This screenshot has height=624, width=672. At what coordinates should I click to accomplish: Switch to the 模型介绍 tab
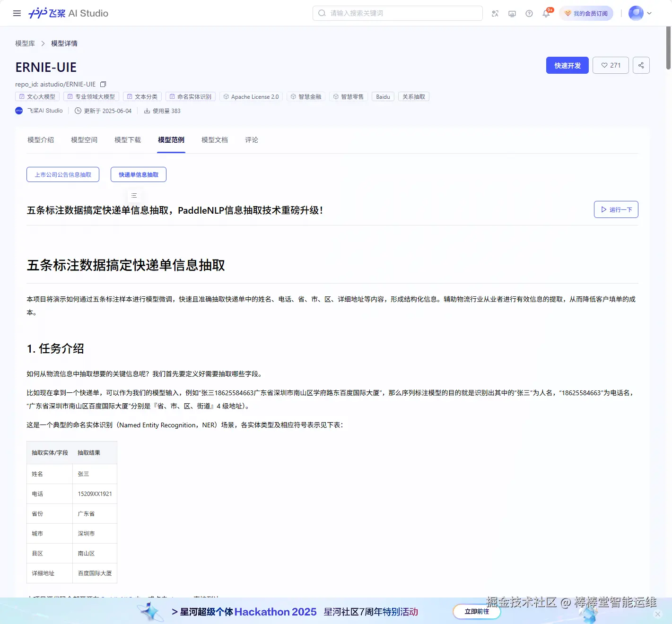click(41, 140)
